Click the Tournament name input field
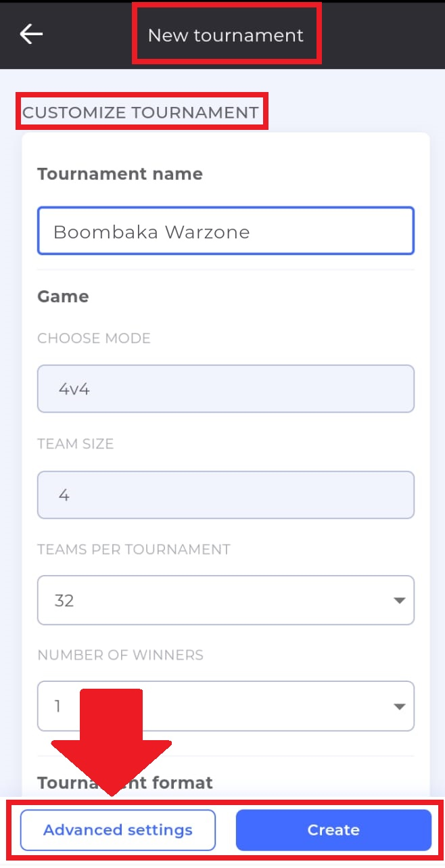This screenshot has width=445, height=868. (225, 231)
